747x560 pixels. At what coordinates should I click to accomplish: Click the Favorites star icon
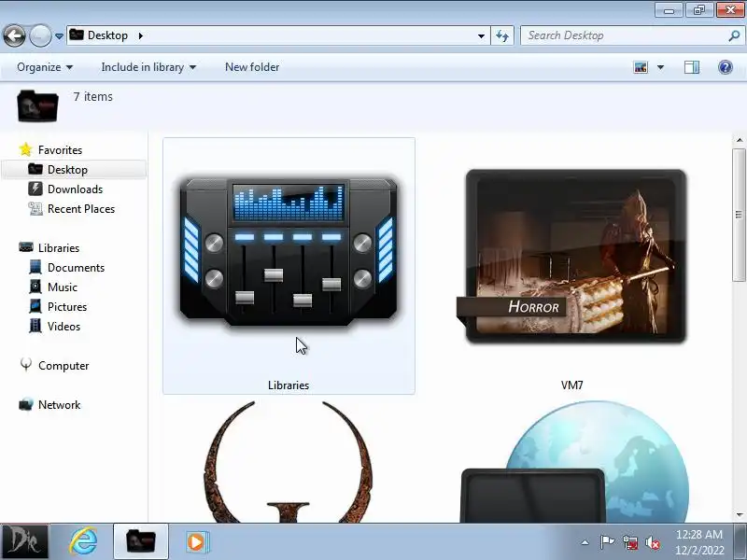(26, 149)
